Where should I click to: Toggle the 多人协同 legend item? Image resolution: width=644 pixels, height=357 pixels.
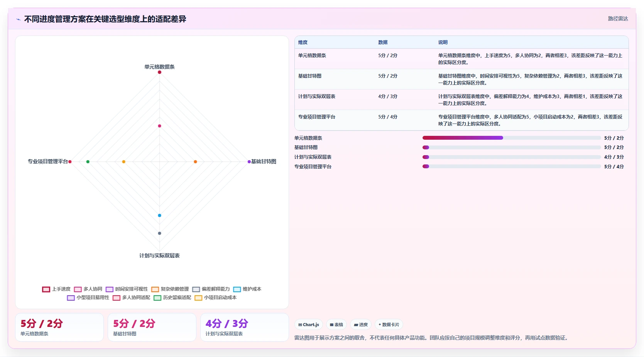pyautogui.click(x=88, y=289)
